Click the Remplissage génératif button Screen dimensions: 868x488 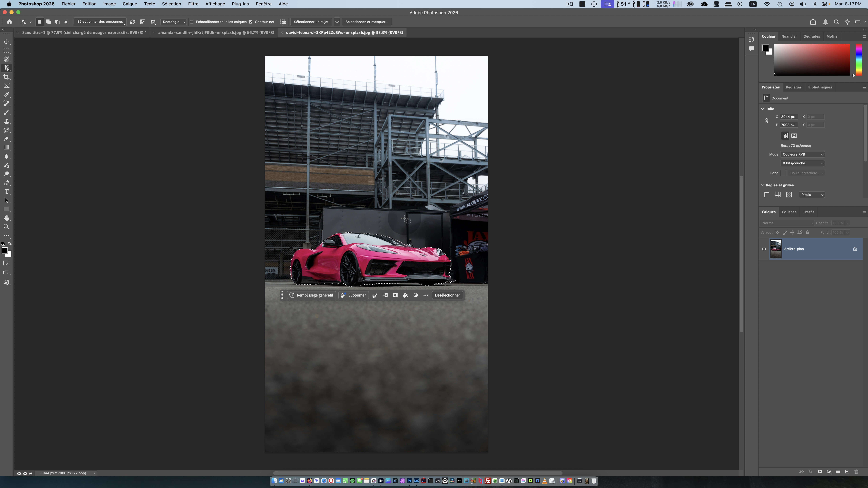tap(311, 295)
